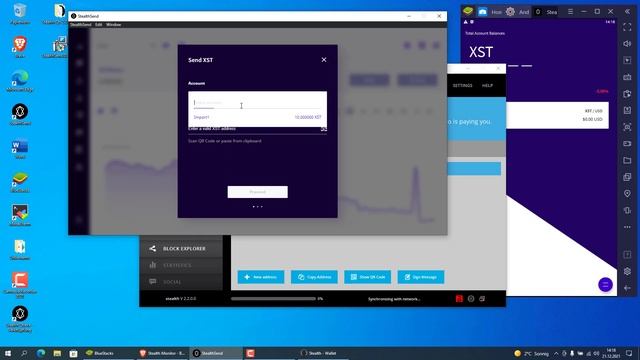Open BlueStacks multi-instance manager icon

[x=627, y=177]
